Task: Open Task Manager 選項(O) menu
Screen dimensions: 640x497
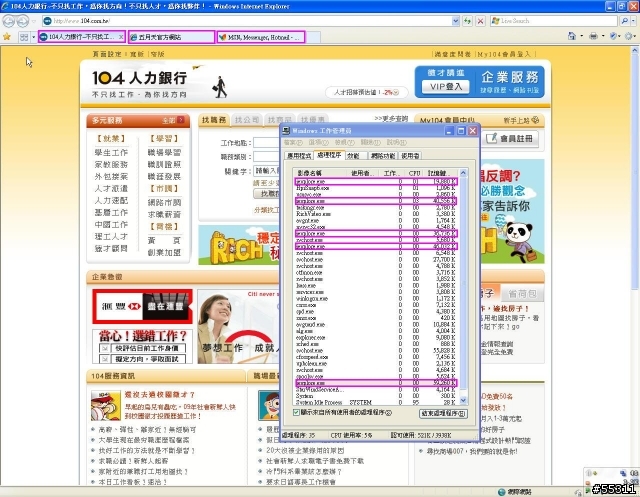Action: coord(318,142)
